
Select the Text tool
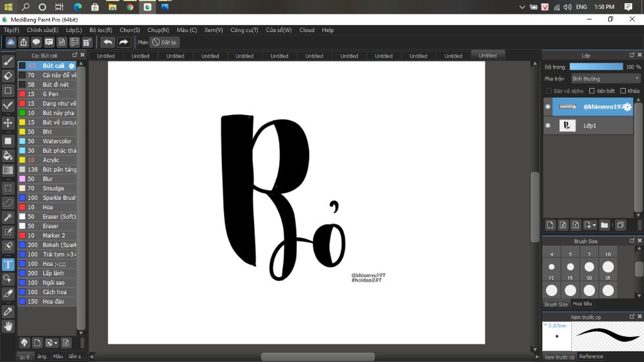pyautogui.click(x=8, y=265)
